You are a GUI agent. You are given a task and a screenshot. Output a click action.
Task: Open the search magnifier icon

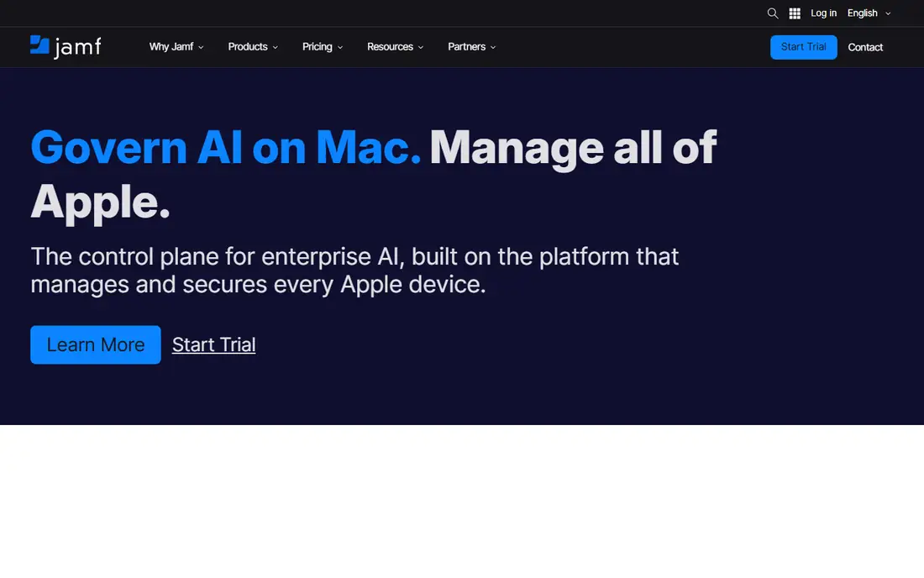coord(772,13)
